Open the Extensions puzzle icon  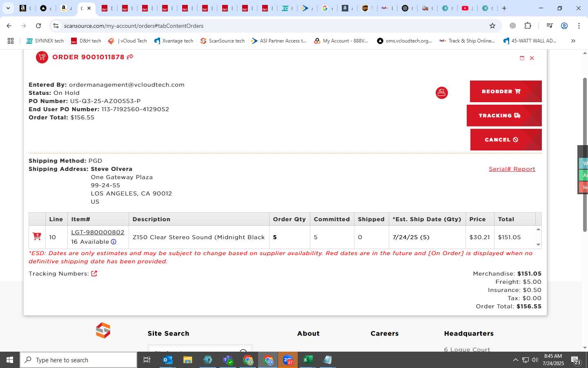pos(528,26)
